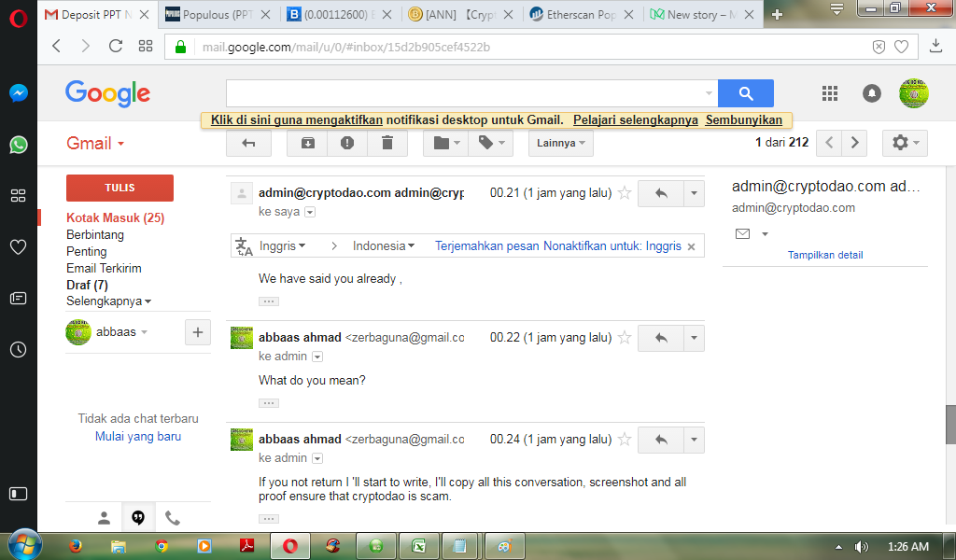The height and width of the screenshot is (560, 956).
Task: Open Google apps grid
Action: coord(830,93)
